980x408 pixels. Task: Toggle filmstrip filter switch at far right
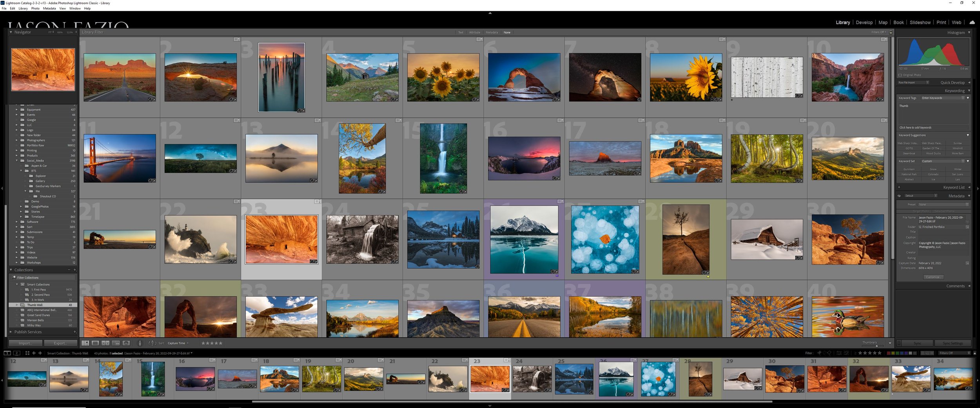point(975,353)
